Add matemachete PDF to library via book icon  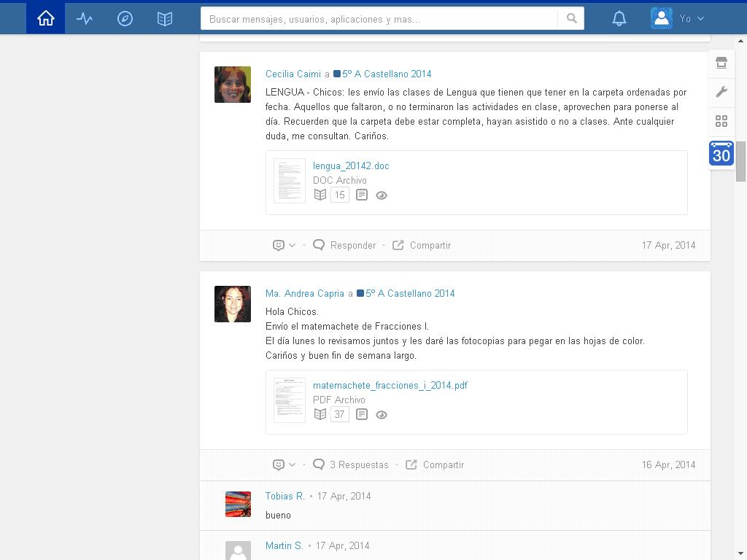[x=320, y=414]
